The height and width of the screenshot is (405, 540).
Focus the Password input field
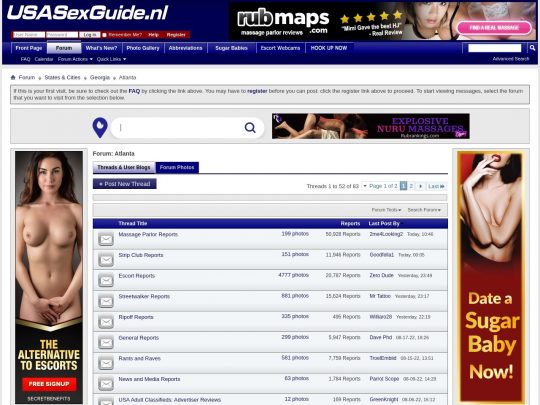click(x=62, y=35)
